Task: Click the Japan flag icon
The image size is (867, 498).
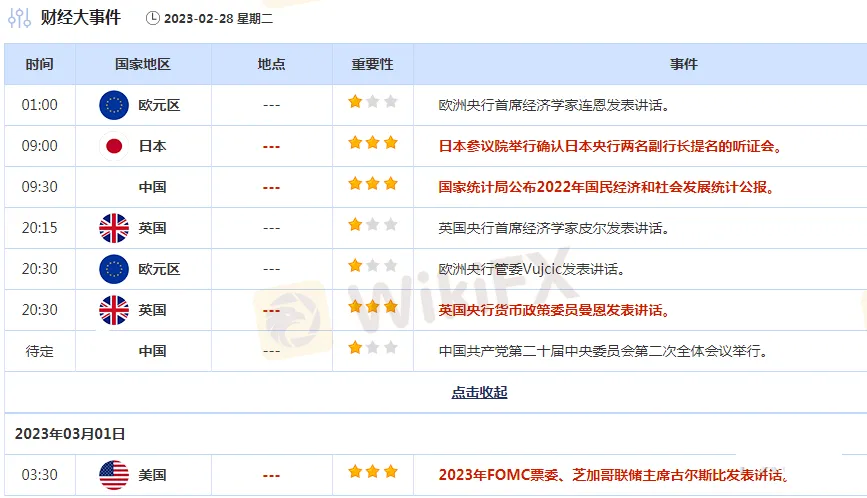Action: [x=114, y=146]
